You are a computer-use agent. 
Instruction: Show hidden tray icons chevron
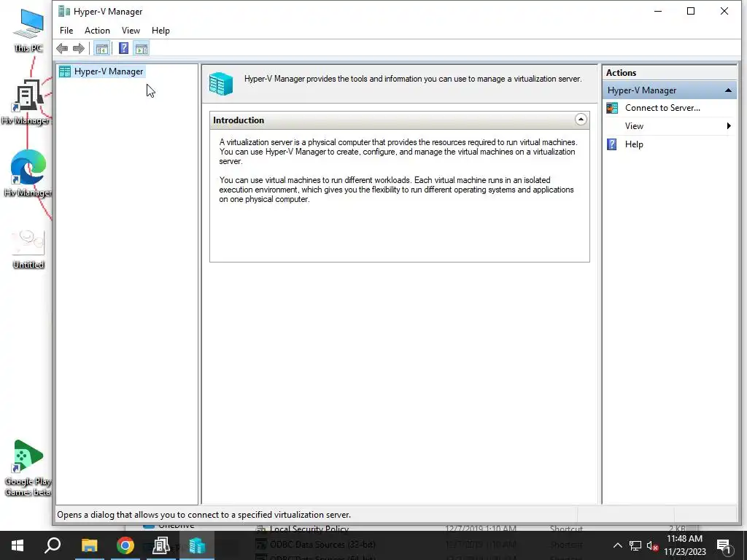coord(617,545)
